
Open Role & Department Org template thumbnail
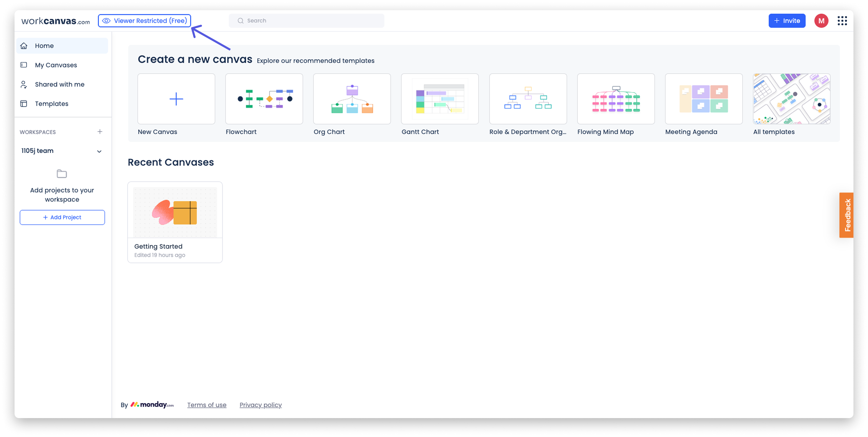528,99
